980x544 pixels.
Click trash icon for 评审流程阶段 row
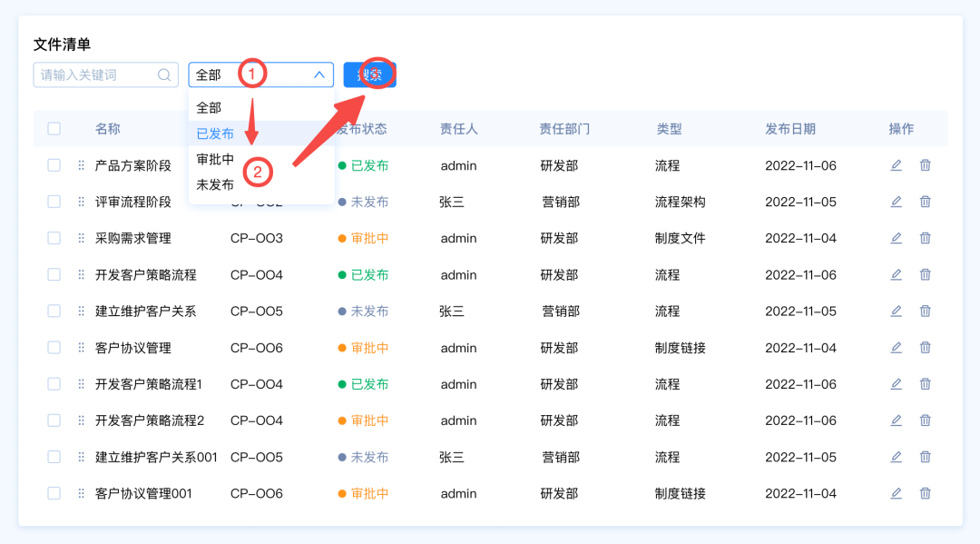(x=925, y=202)
